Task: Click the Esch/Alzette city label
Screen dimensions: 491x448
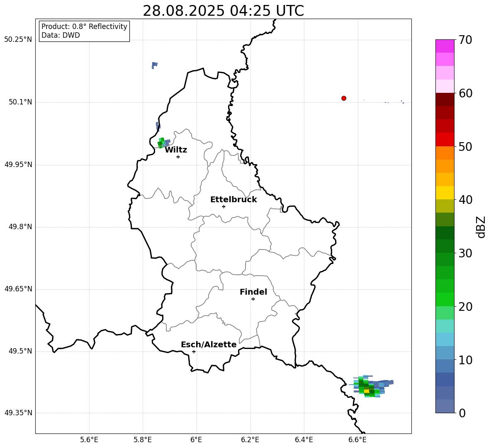Action: (x=209, y=344)
